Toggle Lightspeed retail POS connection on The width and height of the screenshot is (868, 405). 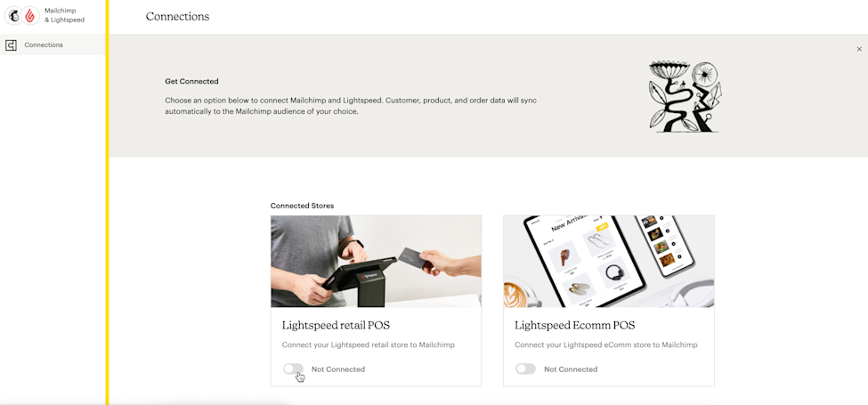[x=294, y=369]
